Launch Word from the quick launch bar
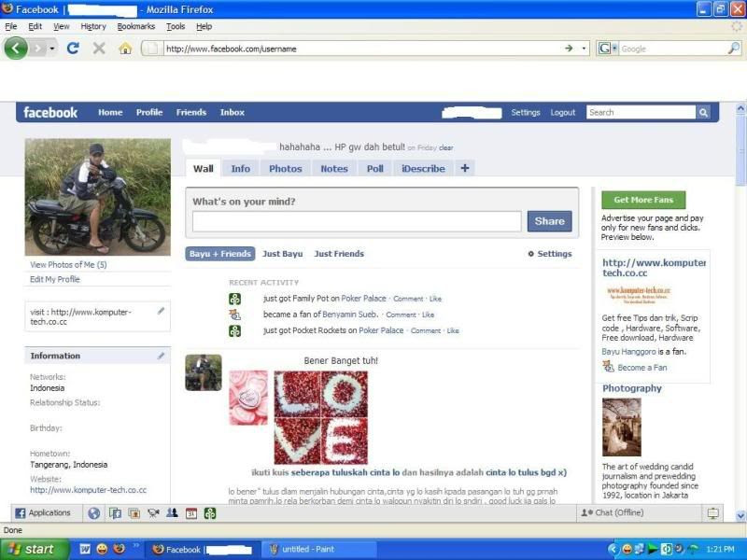 click(85, 549)
